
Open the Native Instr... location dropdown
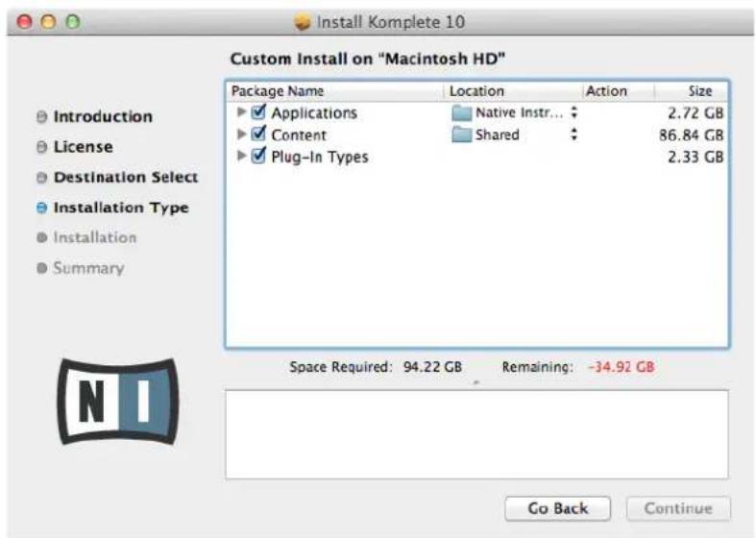pyautogui.click(x=573, y=112)
